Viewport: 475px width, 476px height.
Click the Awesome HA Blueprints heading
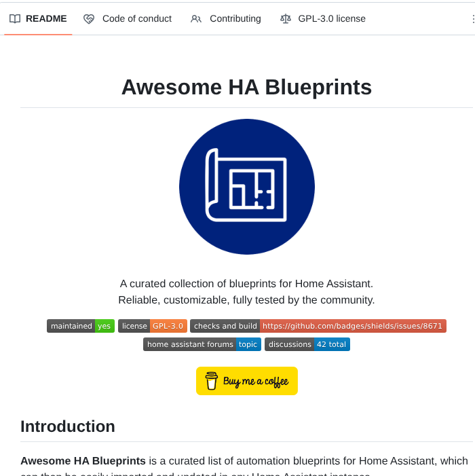(x=246, y=87)
